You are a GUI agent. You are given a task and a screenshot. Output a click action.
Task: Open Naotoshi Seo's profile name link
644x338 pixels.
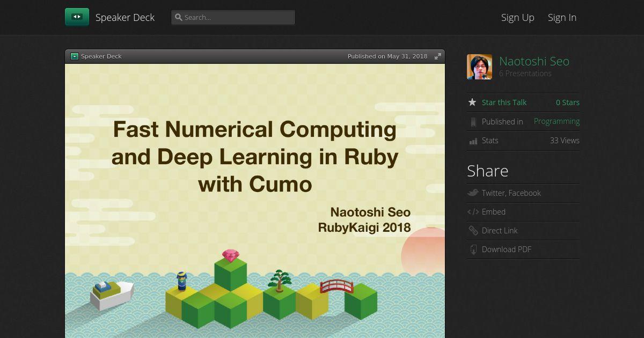[534, 61]
